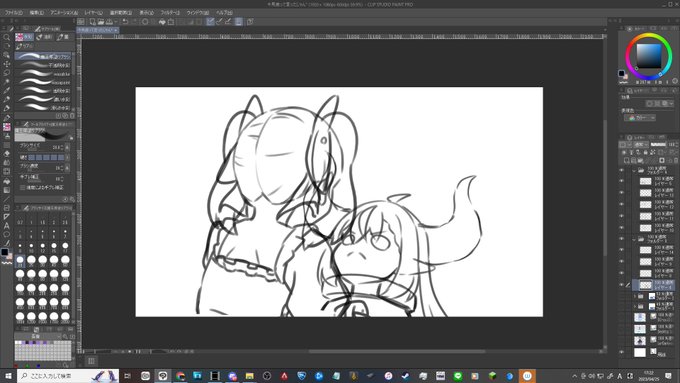The image size is (680, 383).
Task: Click the brush size stepper arrows
Action: 62,147
